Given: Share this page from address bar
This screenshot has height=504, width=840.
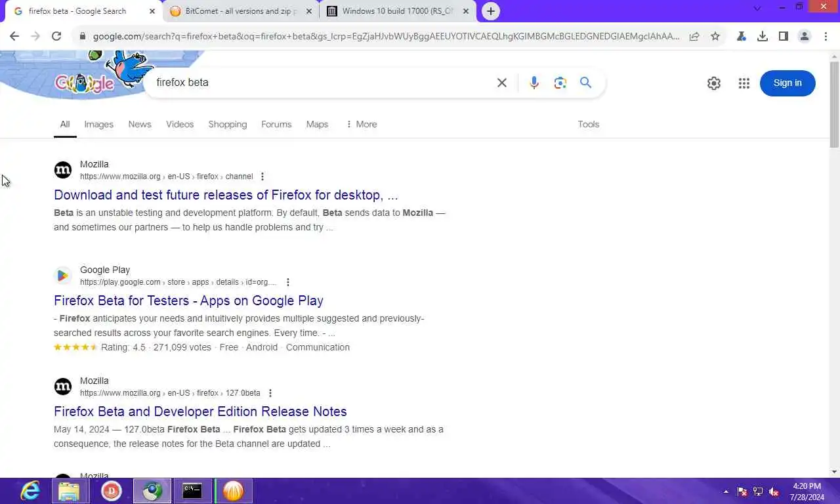Looking at the screenshot, I should (694, 36).
